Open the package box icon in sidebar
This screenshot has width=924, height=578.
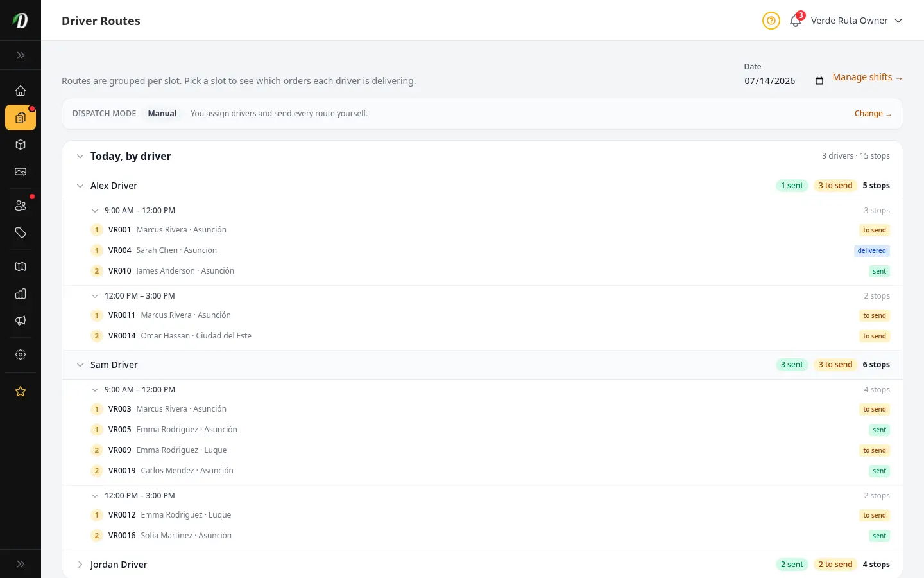point(21,144)
